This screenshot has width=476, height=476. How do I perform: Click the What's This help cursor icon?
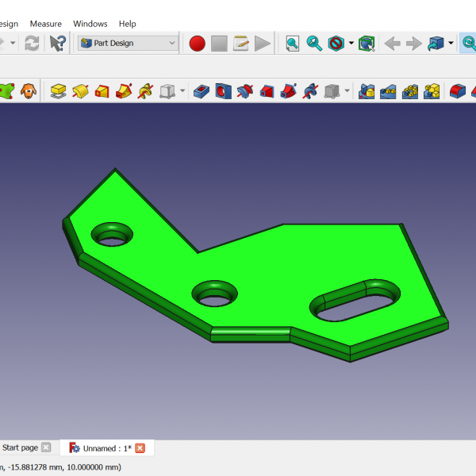(57, 44)
